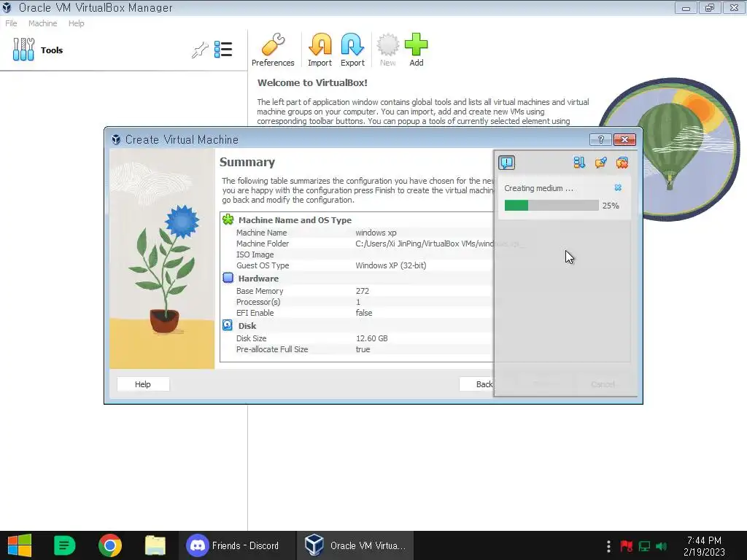Click the Creating medium progress bar
The width and height of the screenshot is (747, 560).
pyautogui.click(x=551, y=205)
